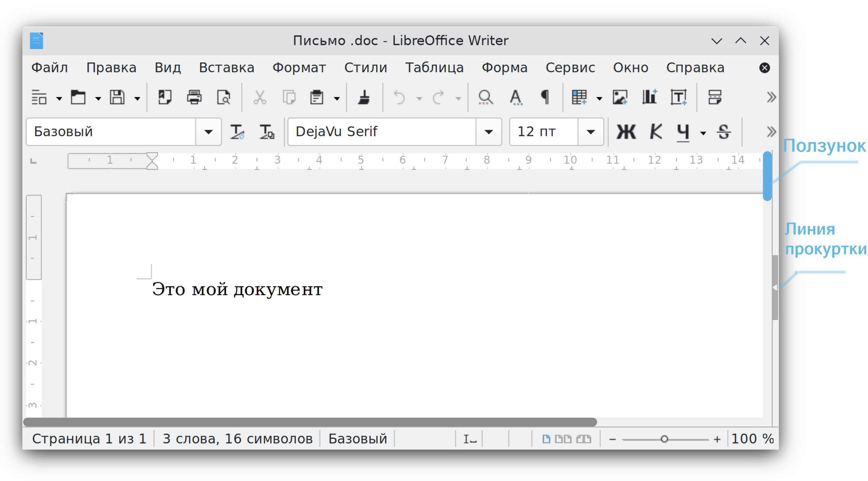
Task: Click the New document icon
Action: pos(39,98)
